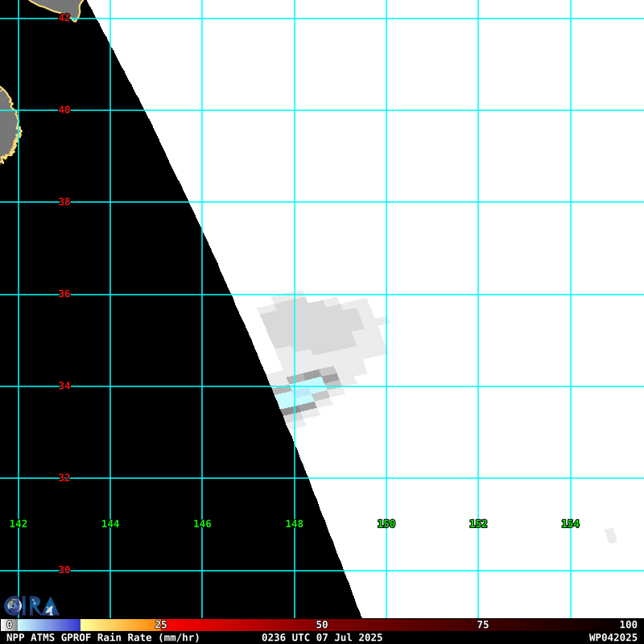Click the red 36 latitude label
This screenshot has width=644, height=644.
(64, 294)
